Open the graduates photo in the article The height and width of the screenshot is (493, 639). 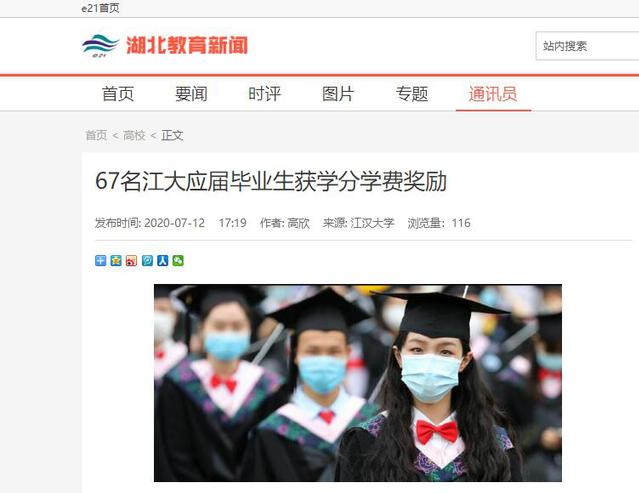[358, 383]
